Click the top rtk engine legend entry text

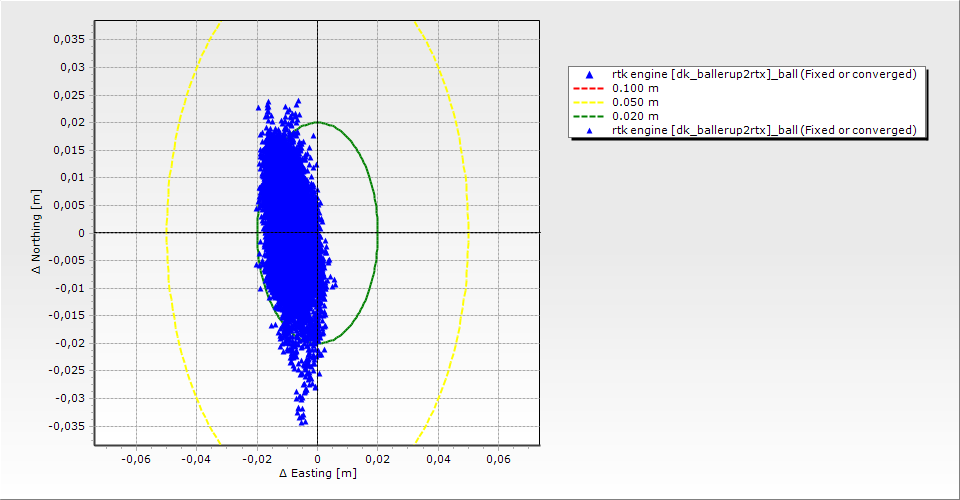tap(764, 74)
